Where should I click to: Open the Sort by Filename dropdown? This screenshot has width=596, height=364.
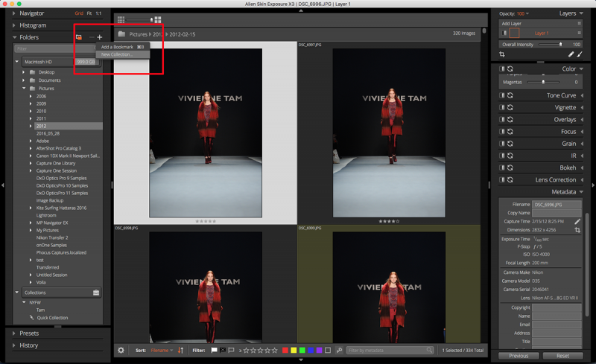click(162, 351)
